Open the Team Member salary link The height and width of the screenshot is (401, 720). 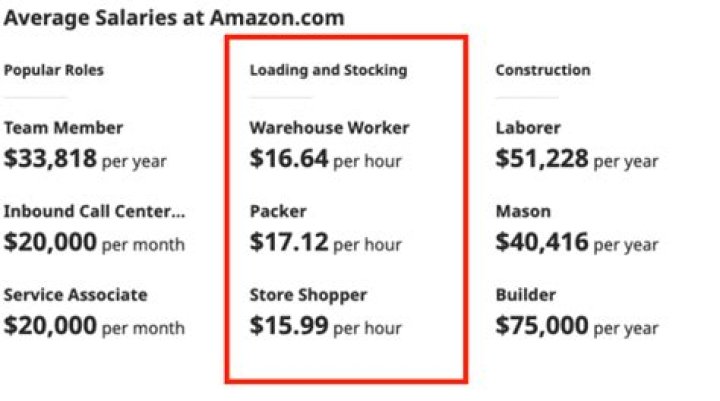pos(63,128)
